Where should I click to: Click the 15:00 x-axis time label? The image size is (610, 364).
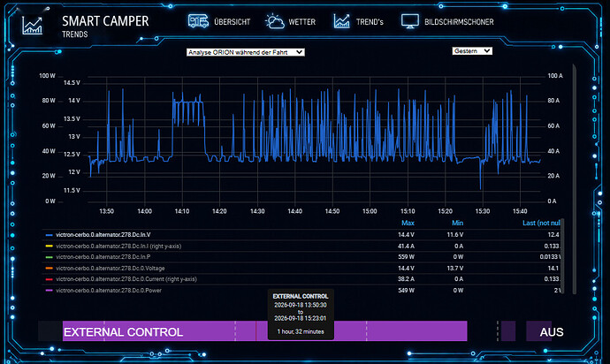370,211
